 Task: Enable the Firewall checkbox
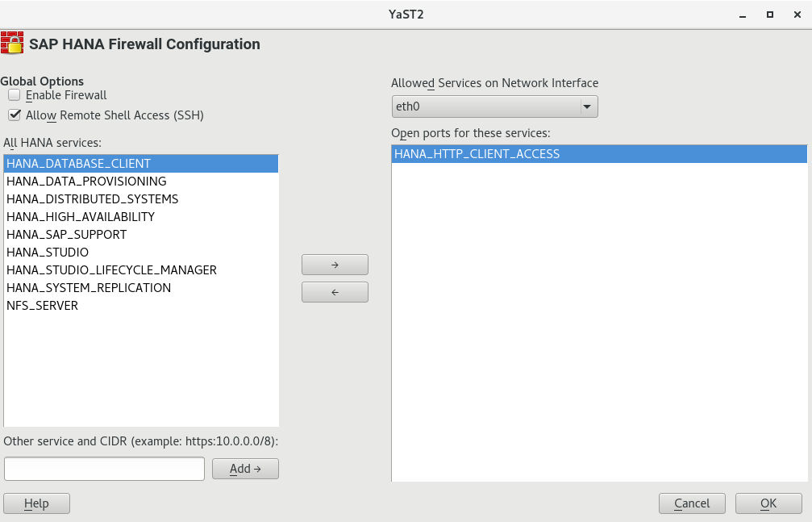pyautogui.click(x=15, y=95)
